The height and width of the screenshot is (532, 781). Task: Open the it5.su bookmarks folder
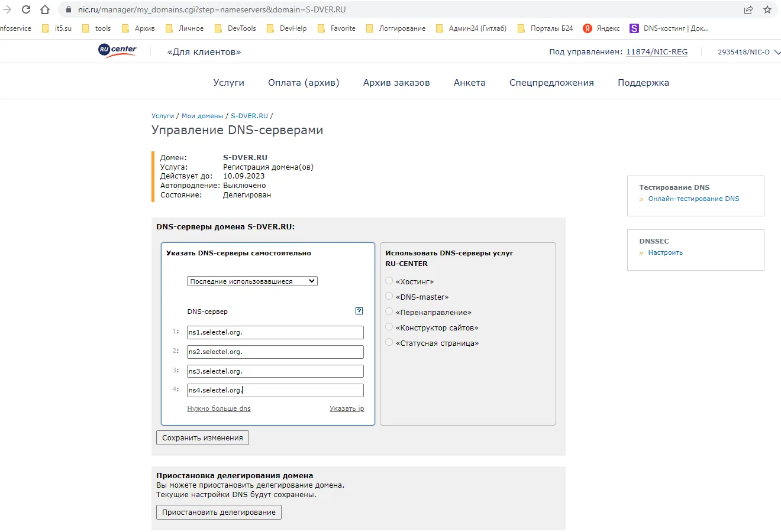pos(57,28)
